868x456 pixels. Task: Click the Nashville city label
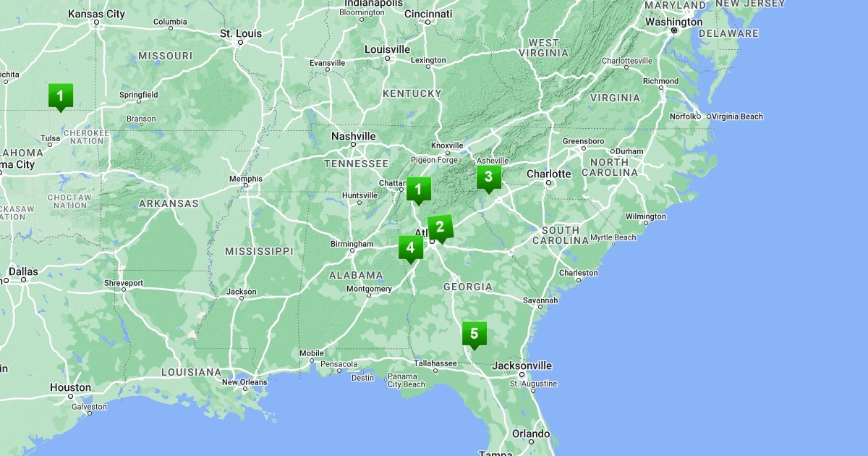353,136
